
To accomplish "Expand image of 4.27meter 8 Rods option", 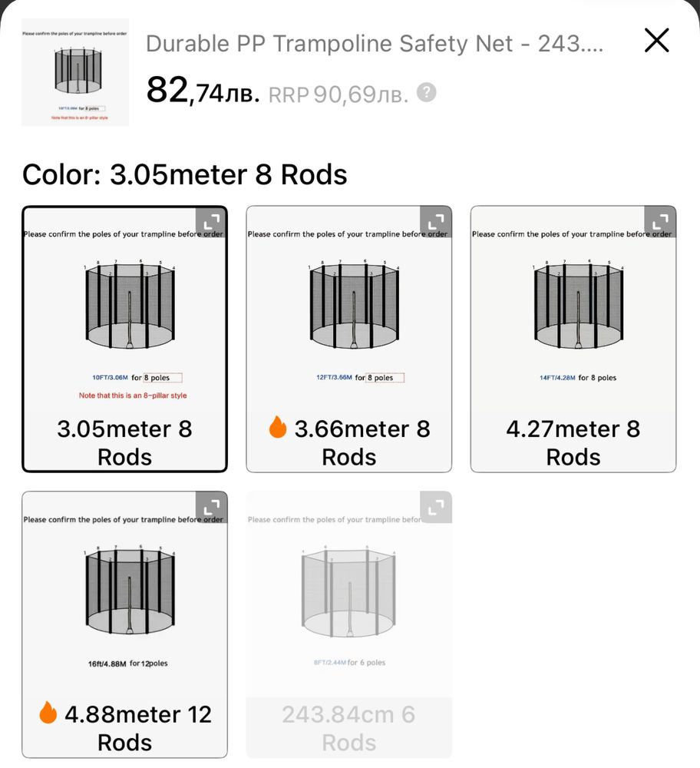I will [660, 222].
